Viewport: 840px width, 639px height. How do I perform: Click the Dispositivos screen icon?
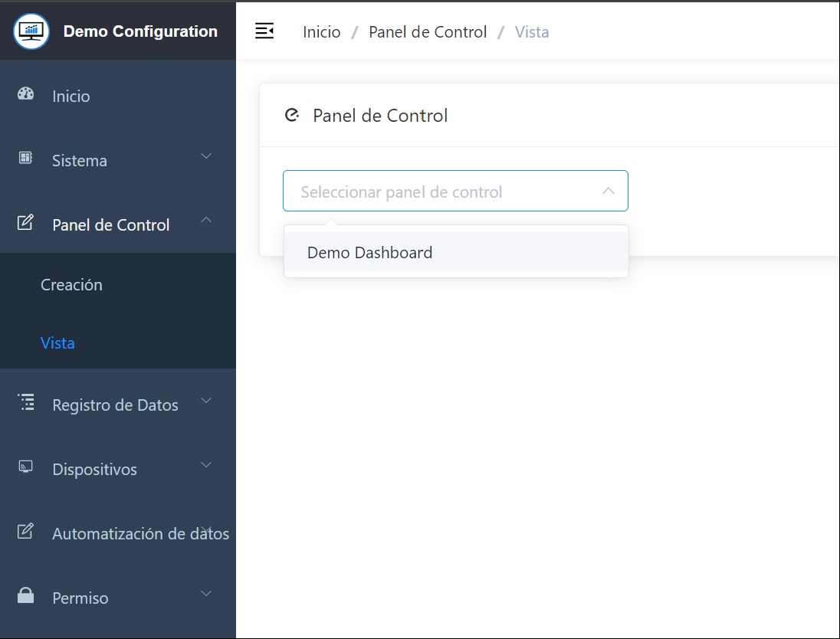click(x=26, y=467)
